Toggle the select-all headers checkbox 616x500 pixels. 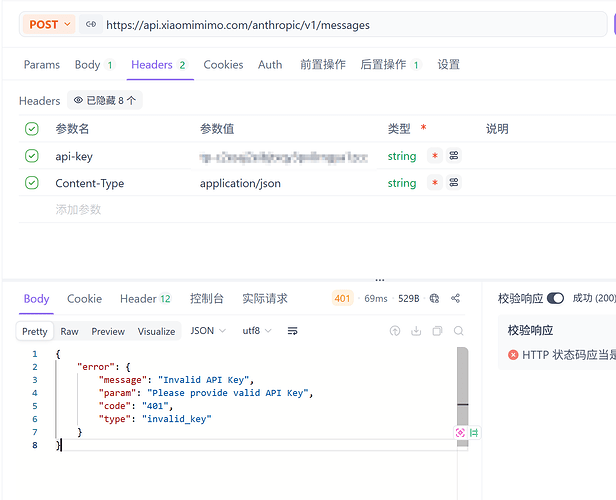click(x=32, y=129)
